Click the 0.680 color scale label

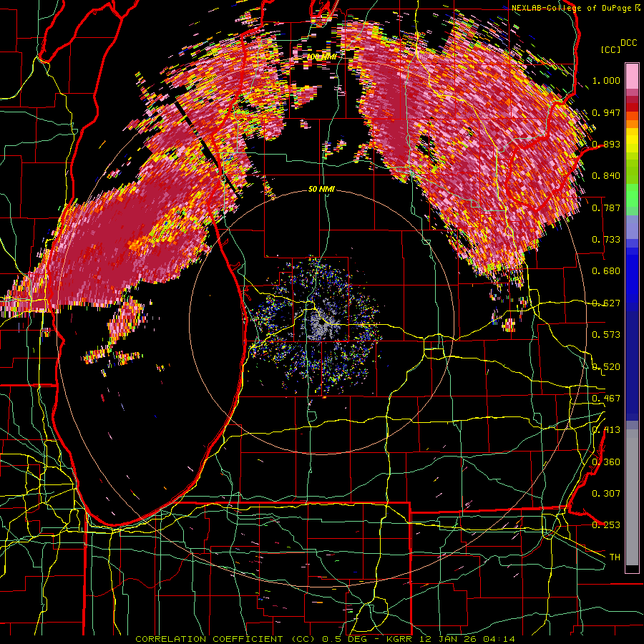tap(606, 271)
